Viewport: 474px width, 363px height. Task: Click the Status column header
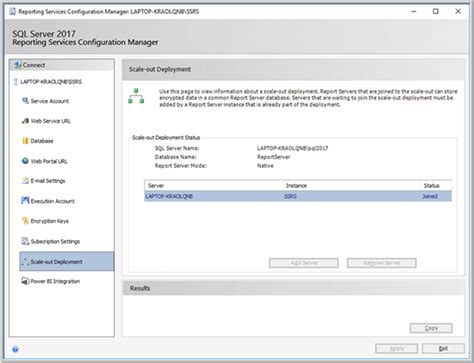(431, 186)
